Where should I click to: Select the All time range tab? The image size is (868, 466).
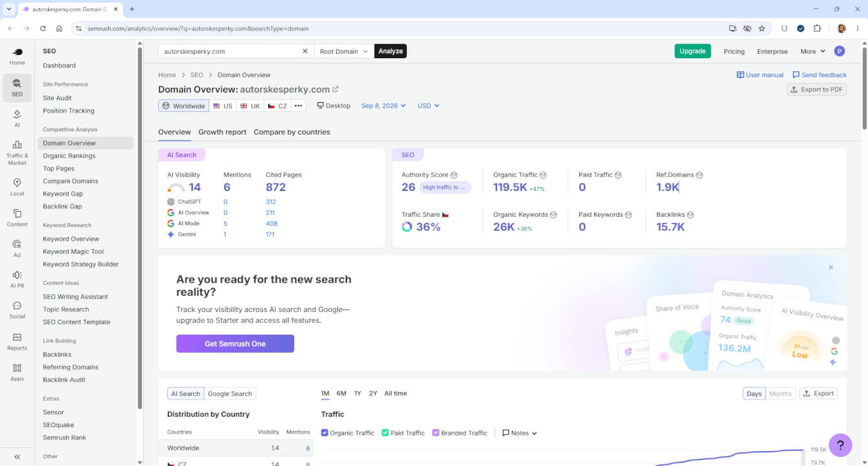[x=396, y=394]
